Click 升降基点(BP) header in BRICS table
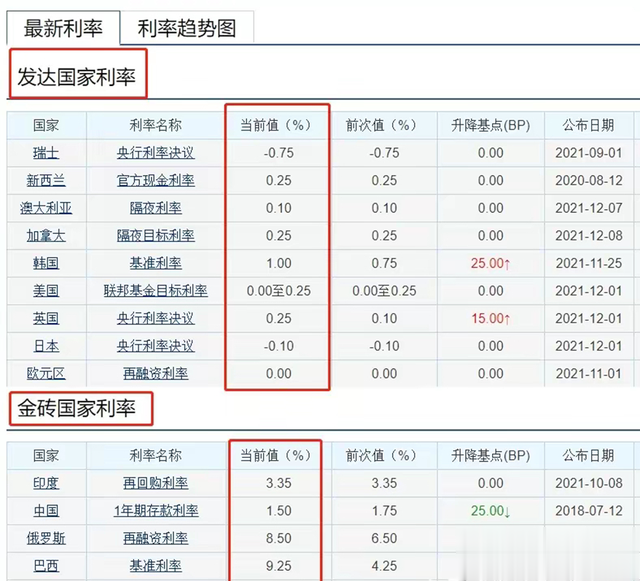This screenshot has height=581, width=640. point(491,456)
